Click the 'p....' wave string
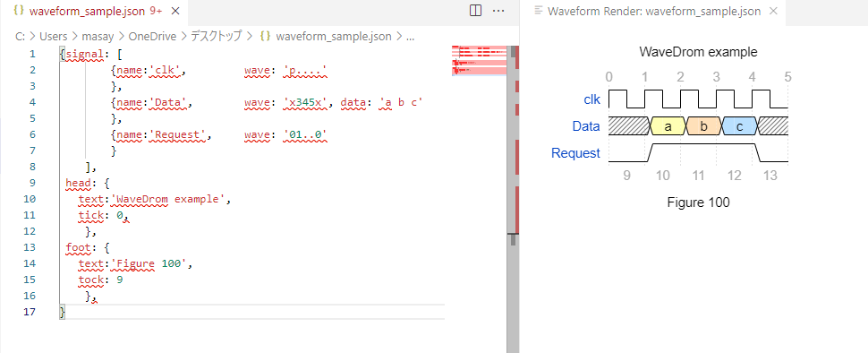This screenshot has height=353, width=868. 304,70
